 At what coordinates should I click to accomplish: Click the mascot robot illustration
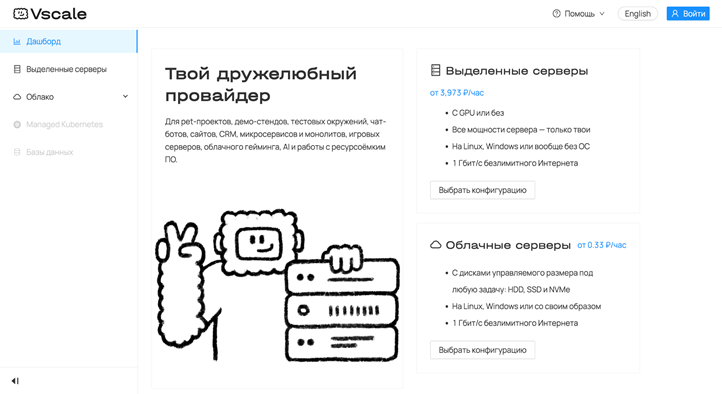(278, 284)
